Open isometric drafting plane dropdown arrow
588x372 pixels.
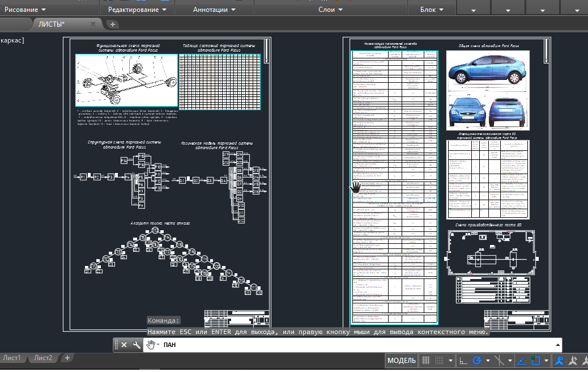(x=510, y=361)
